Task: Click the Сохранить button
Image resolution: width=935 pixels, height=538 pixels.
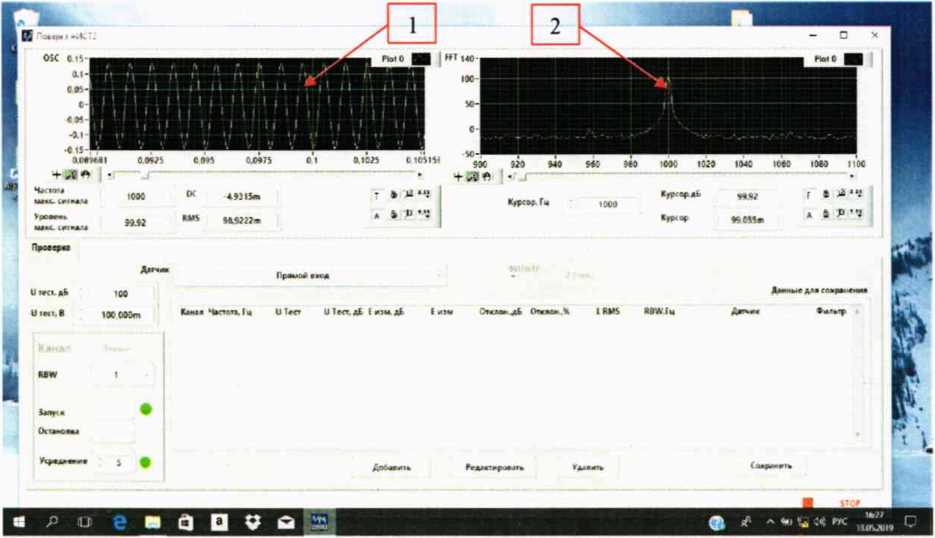Action: pyautogui.click(x=771, y=465)
